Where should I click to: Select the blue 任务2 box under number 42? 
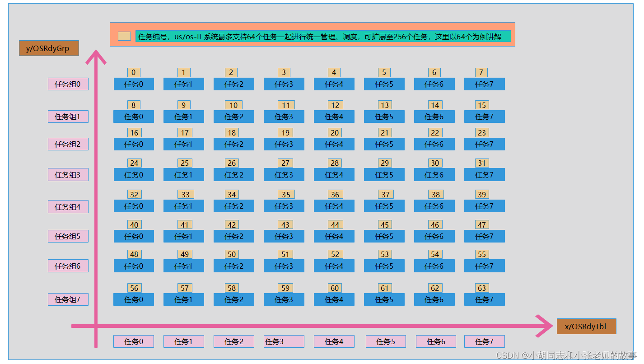point(234,236)
